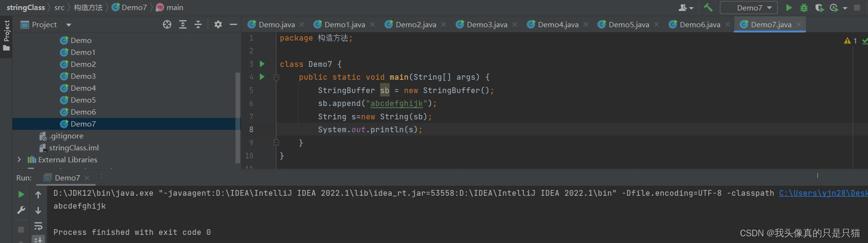Run Demo7 with coverage shield icon

click(x=819, y=8)
